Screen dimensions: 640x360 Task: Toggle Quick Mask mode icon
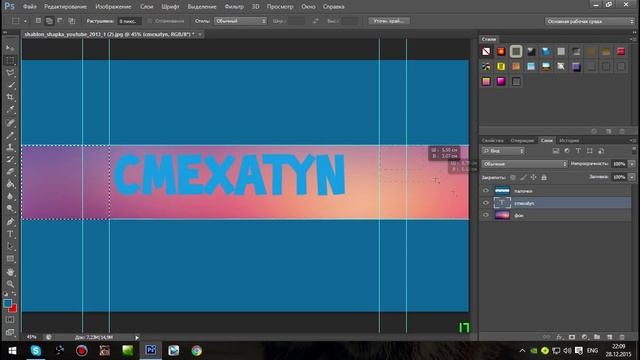point(10,320)
